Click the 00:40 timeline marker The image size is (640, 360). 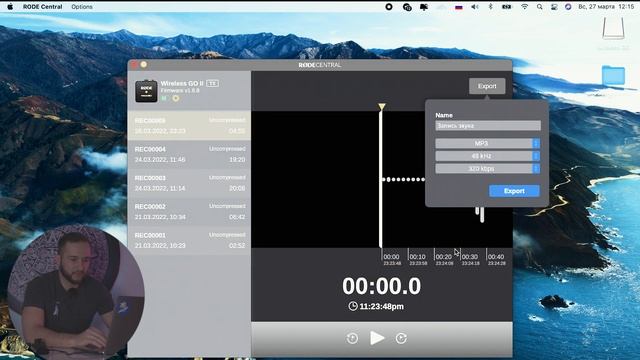[x=496, y=257]
